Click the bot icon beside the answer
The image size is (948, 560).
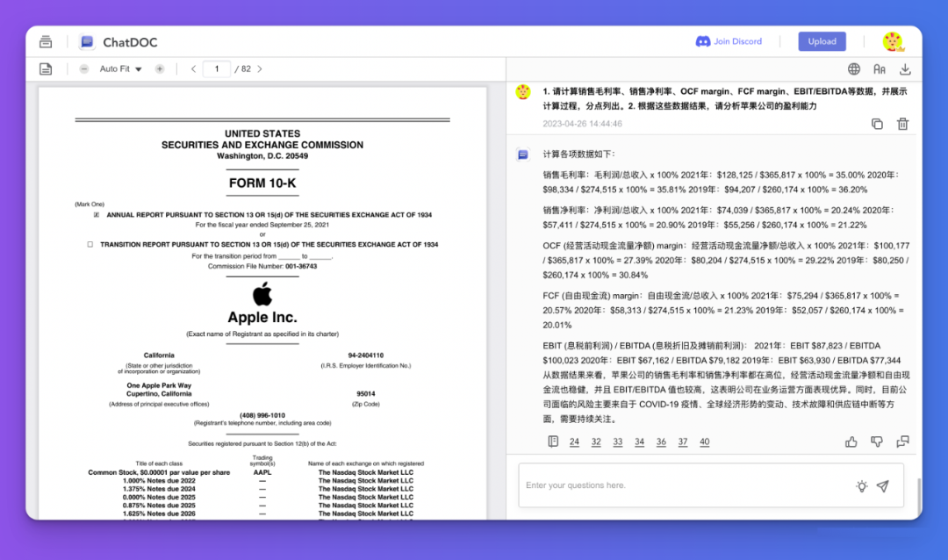pyautogui.click(x=523, y=154)
